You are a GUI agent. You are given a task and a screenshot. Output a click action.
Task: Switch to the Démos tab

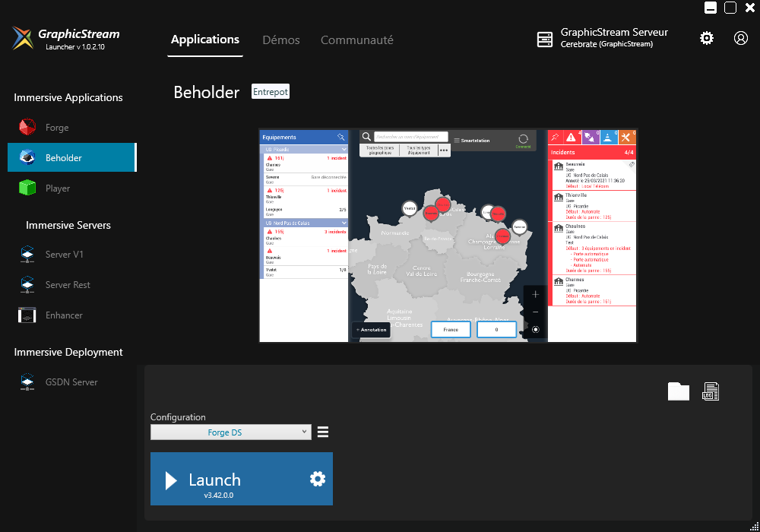click(281, 40)
